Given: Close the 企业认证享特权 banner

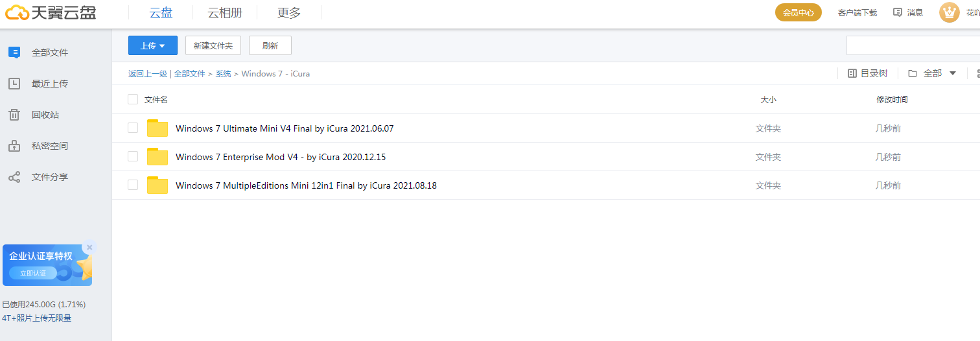Looking at the screenshot, I should point(89,247).
